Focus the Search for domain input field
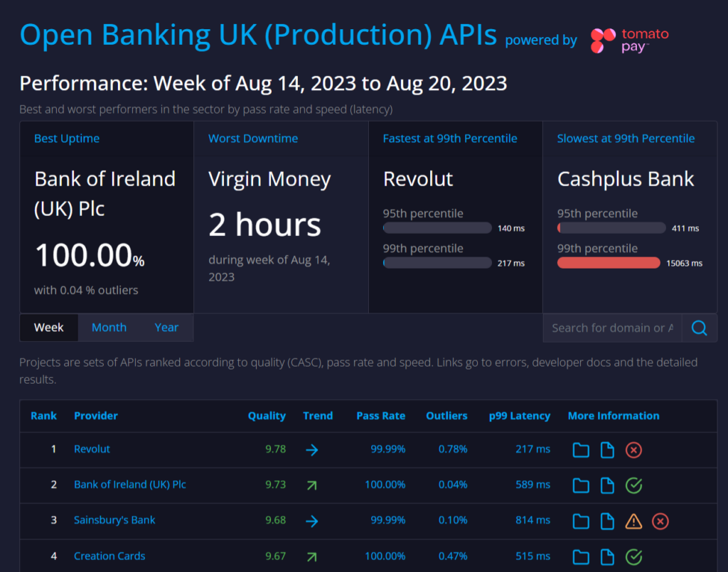 tap(612, 328)
